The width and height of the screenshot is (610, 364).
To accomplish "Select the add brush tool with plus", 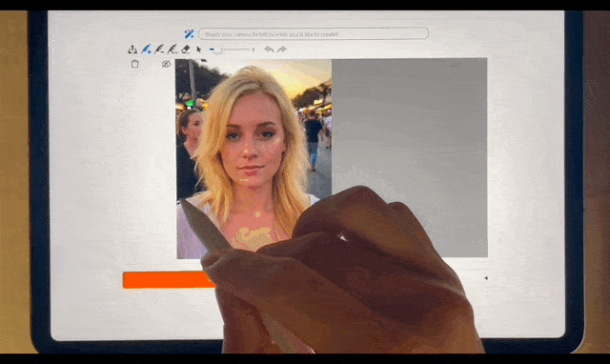I will click(x=146, y=50).
